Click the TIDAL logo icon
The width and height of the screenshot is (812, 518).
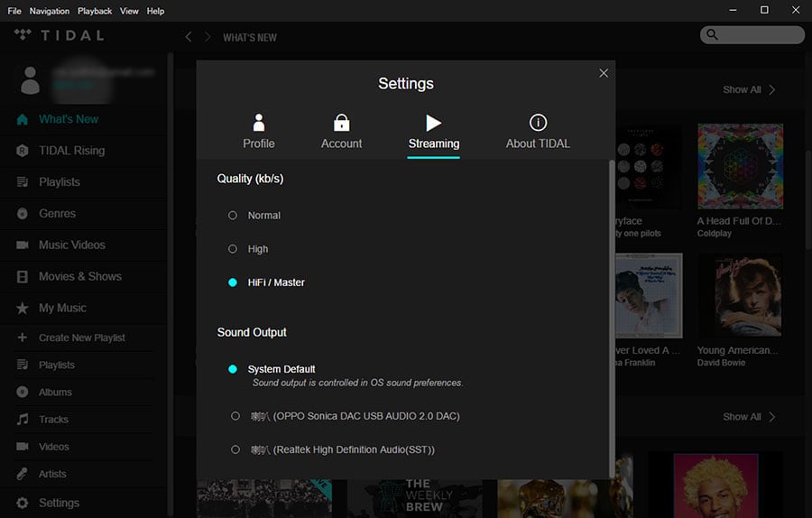(x=23, y=34)
